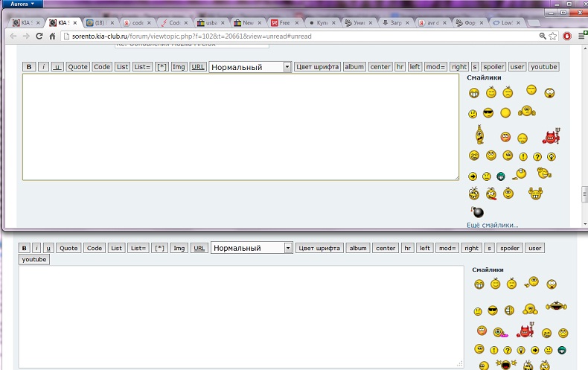Switch to the 'Free' browser tab
Viewport: 588px width, 370px height.
pos(284,22)
